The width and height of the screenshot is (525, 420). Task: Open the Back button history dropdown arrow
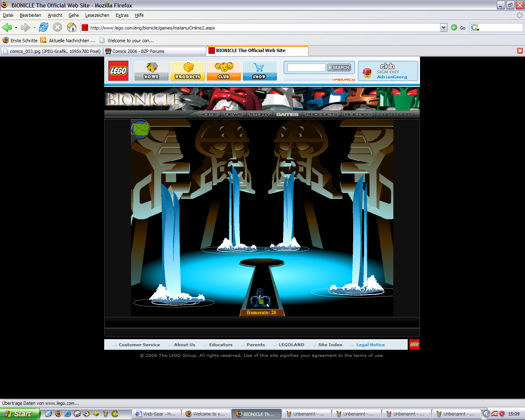tap(16, 27)
